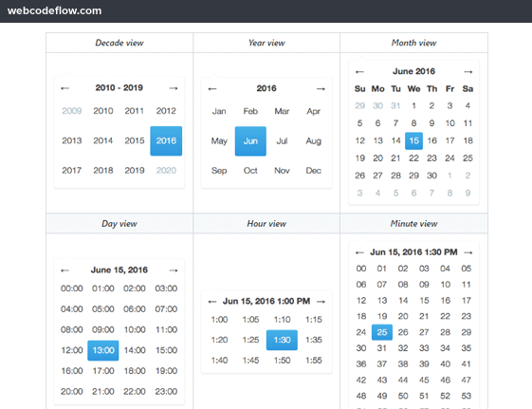Click right arrow beside Jun 15, 2016 1:00 PM
This screenshot has height=409, width=532.
(x=321, y=302)
